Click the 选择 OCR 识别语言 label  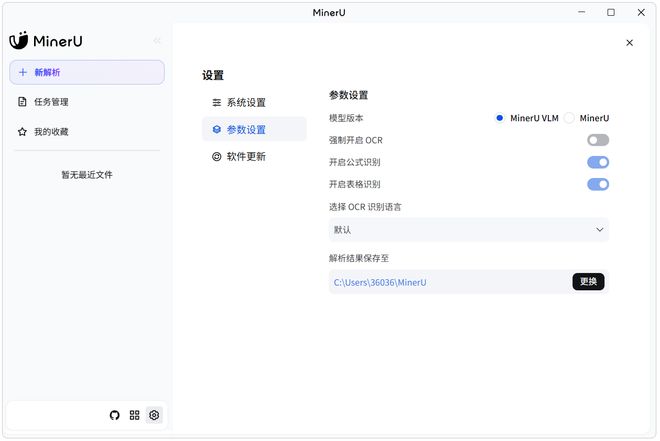tap(365, 207)
